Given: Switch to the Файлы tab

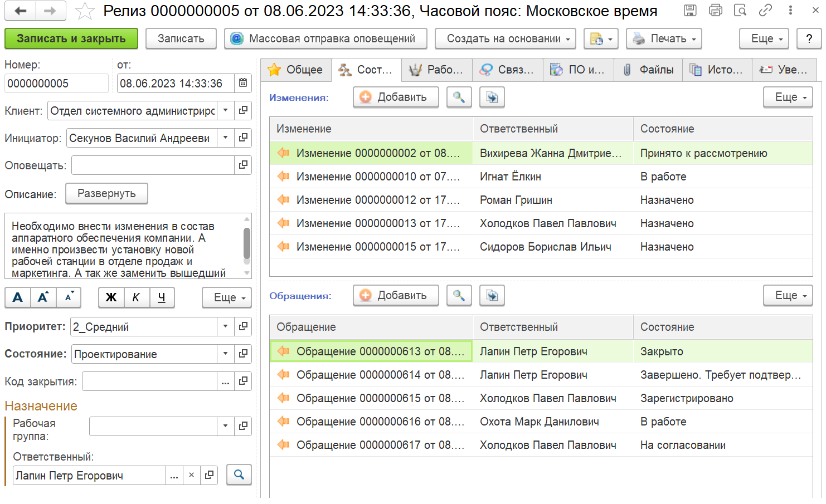Looking at the screenshot, I should click(x=648, y=70).
